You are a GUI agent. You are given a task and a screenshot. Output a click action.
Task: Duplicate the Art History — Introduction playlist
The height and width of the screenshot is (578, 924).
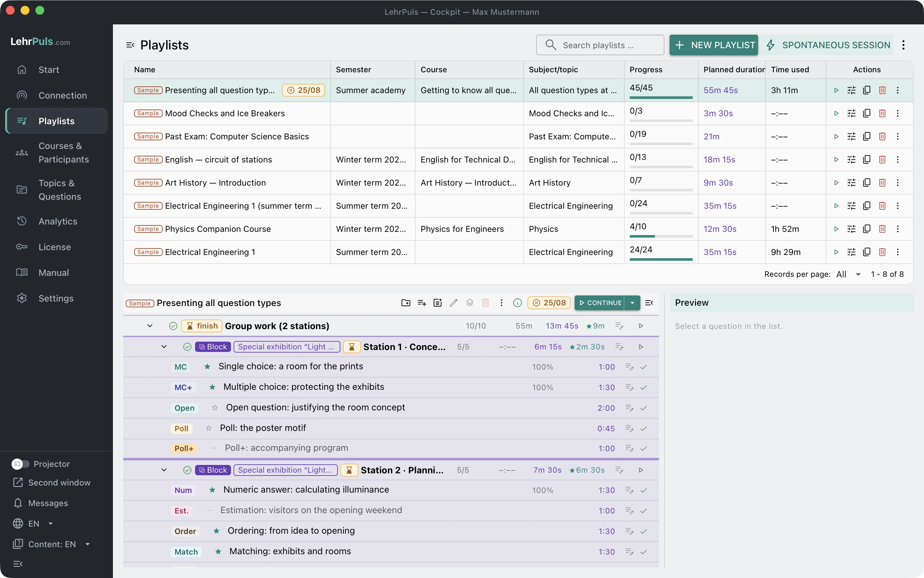tap(867, 183)
